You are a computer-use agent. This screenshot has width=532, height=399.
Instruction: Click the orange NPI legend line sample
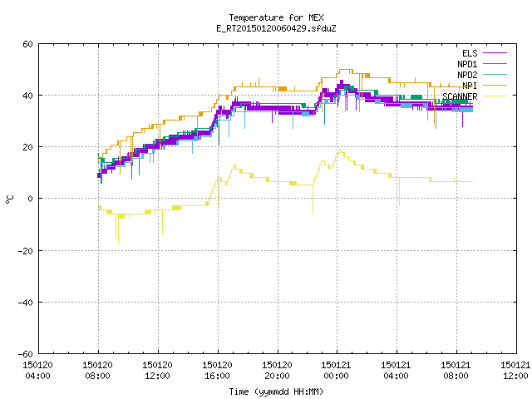pos(495,85)
